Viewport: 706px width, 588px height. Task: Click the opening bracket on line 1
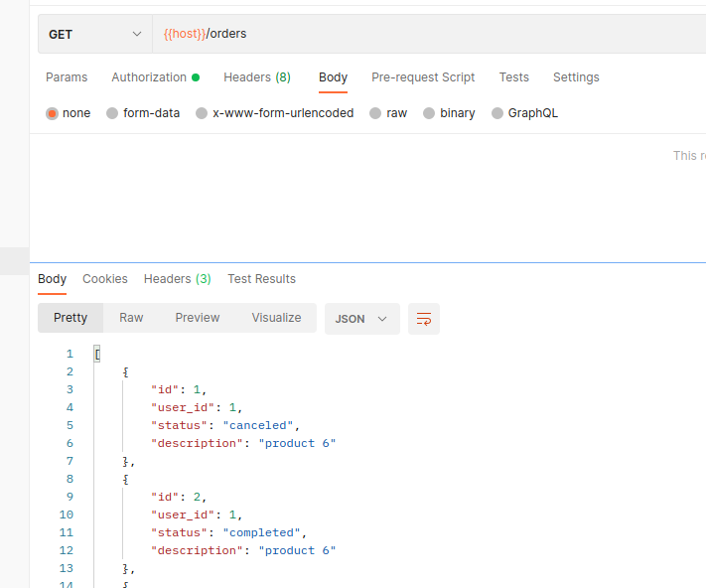pyautogui.click(x=97, y=354)
